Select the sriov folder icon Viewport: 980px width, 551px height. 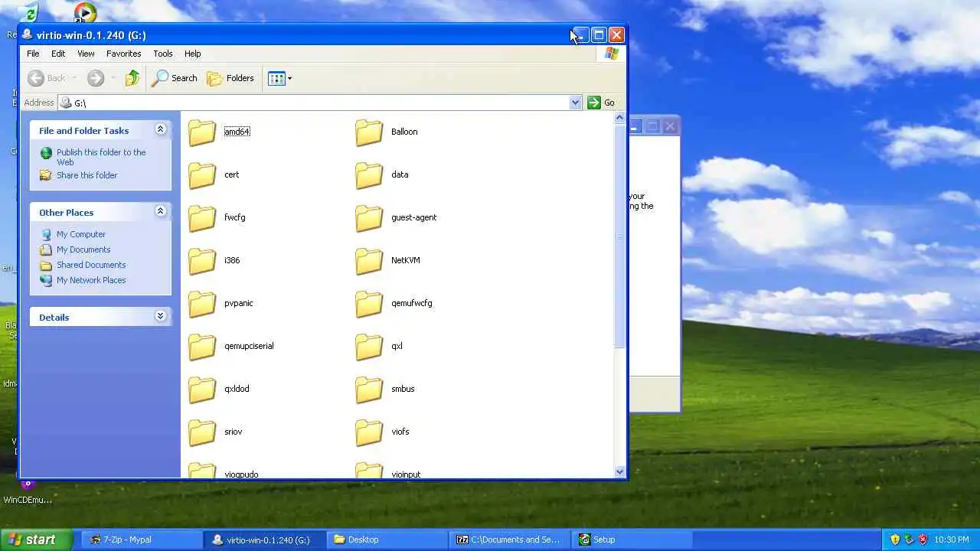202,432
